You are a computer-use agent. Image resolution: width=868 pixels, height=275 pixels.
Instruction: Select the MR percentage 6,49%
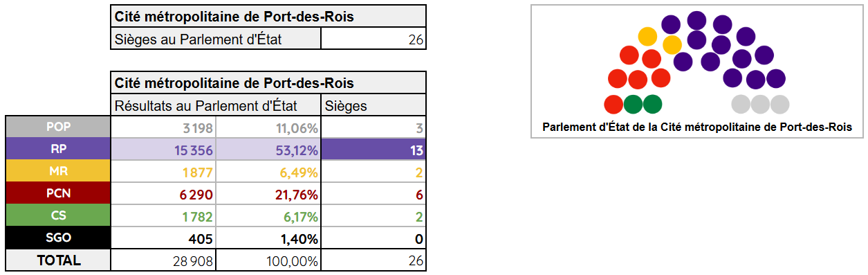click(x=268, y=171)
